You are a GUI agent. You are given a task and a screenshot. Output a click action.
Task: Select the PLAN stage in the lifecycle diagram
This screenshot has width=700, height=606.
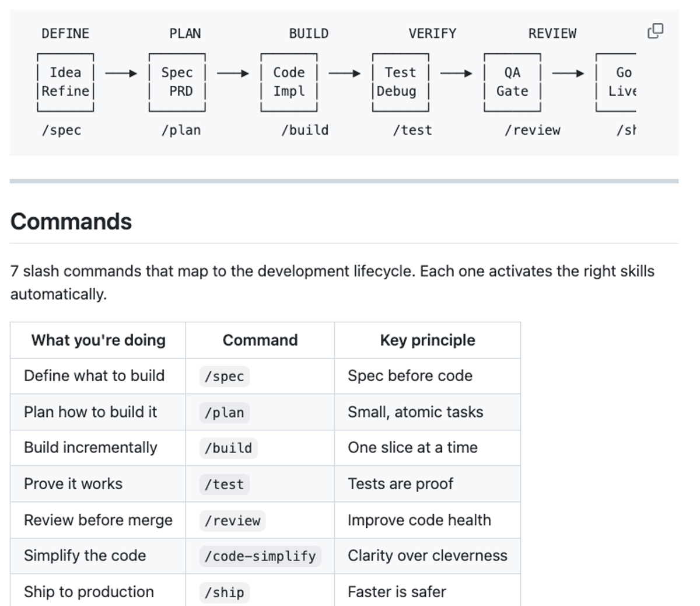(185, 33)
